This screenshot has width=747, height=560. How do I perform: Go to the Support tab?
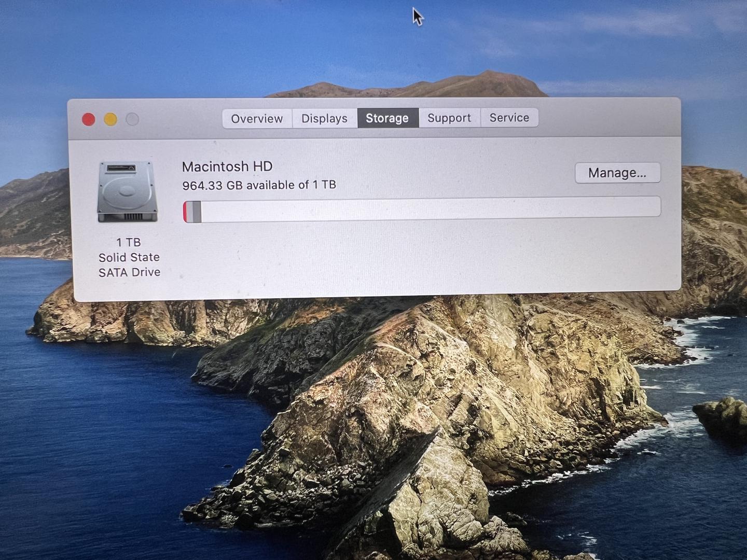click(449, 118)
